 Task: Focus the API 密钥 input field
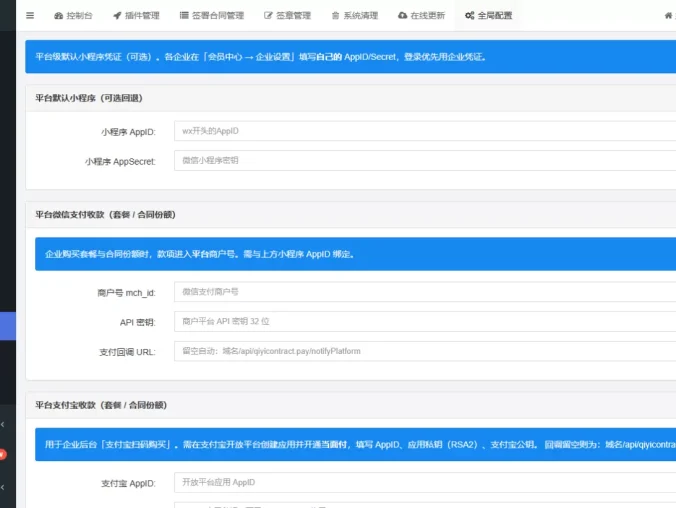point(425,322)
